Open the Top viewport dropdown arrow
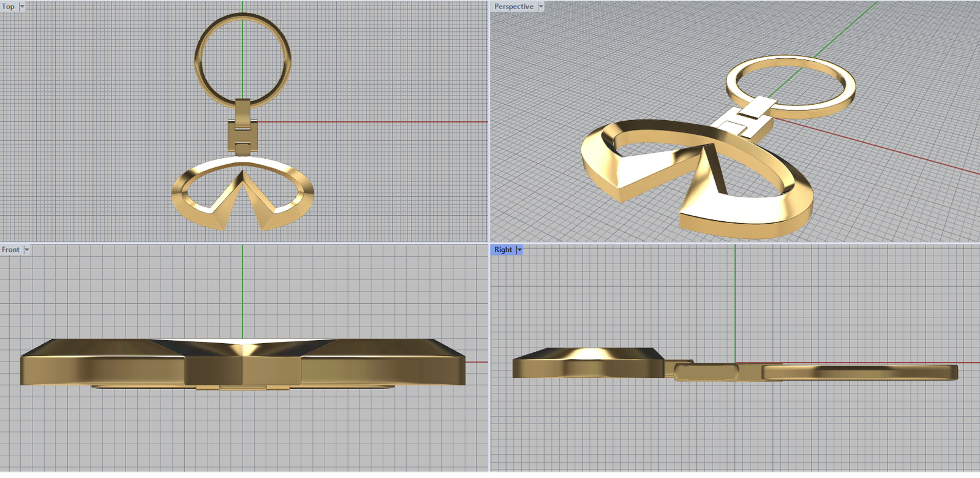The width and height of the screenshot is (980, 478). point(22,7)
